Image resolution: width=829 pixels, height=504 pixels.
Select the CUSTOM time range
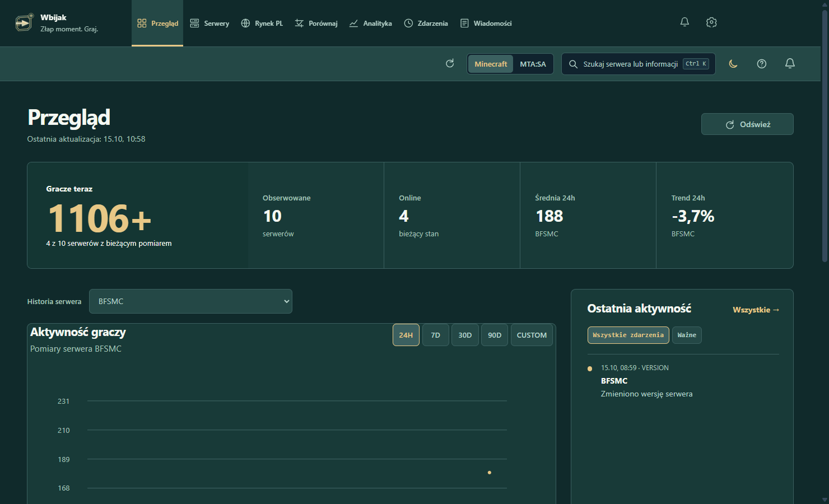[x=532, y=335]
